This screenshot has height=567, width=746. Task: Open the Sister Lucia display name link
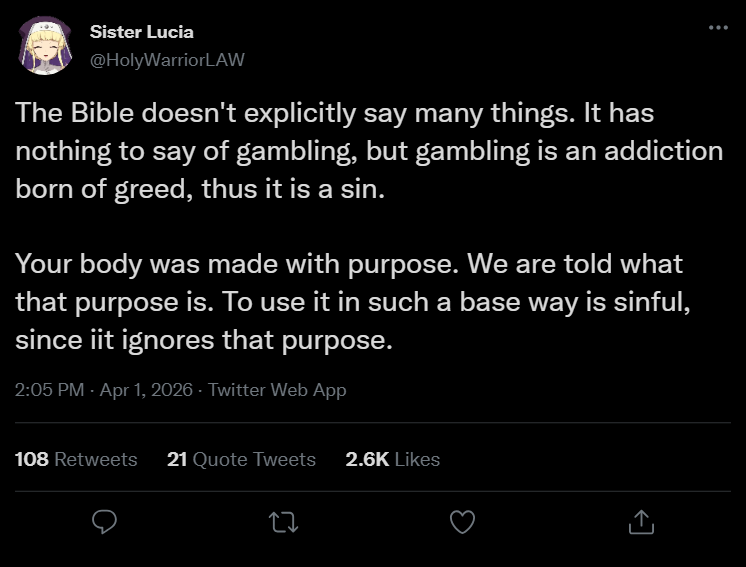[x=142, y=32]
